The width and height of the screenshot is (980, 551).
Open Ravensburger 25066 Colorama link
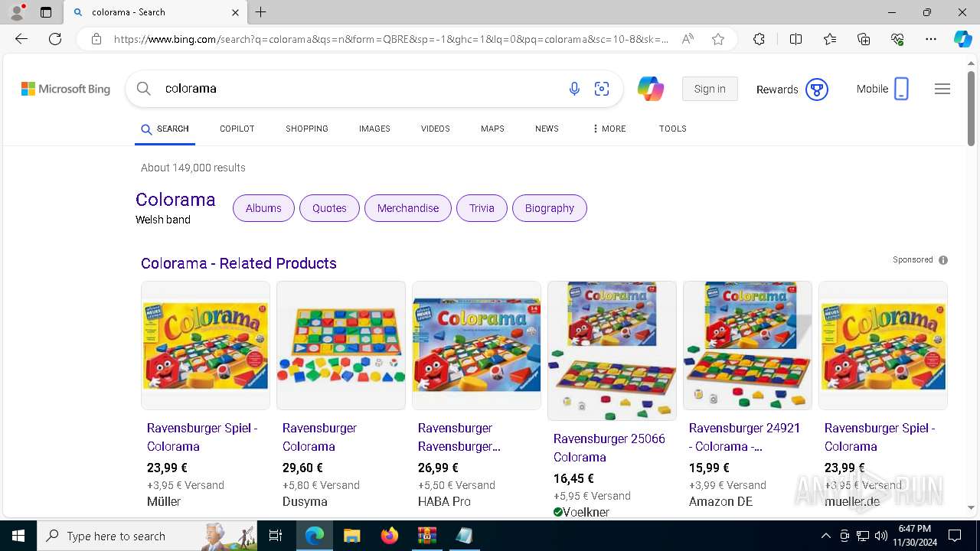pyautogui.click(x=609, y=448)
